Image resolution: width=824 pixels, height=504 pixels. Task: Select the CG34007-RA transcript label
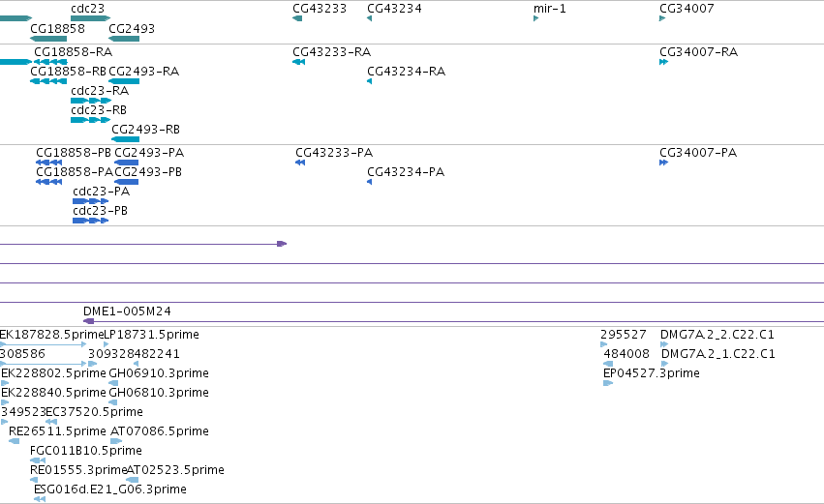click(698, 52)
